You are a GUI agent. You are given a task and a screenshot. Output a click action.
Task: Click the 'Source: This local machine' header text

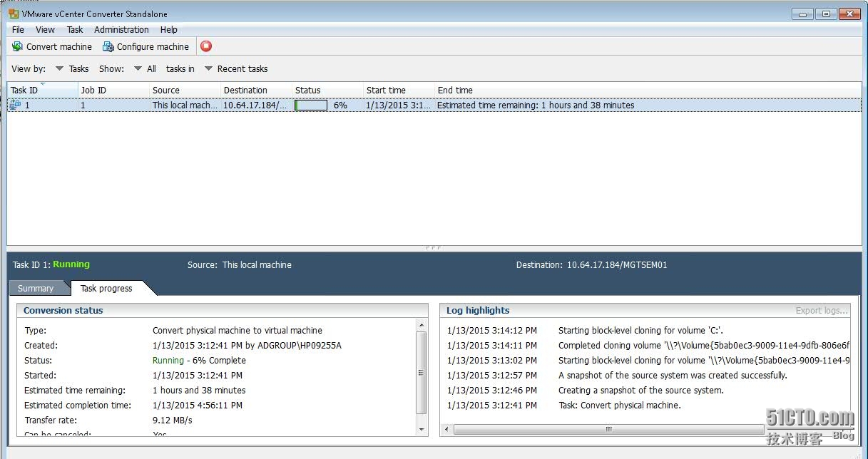pyautogui.click(x=240, y=265)
